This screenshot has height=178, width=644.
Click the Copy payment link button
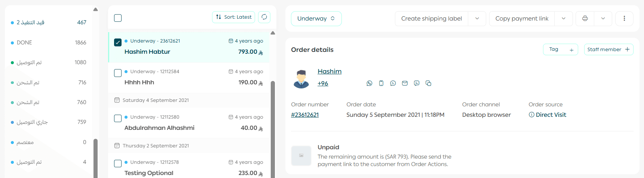(522, 18)
